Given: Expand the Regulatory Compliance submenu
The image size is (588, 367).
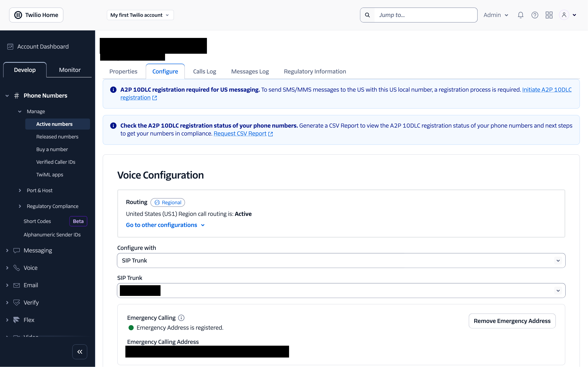Looking at the screenshot, I should (20, 206).
